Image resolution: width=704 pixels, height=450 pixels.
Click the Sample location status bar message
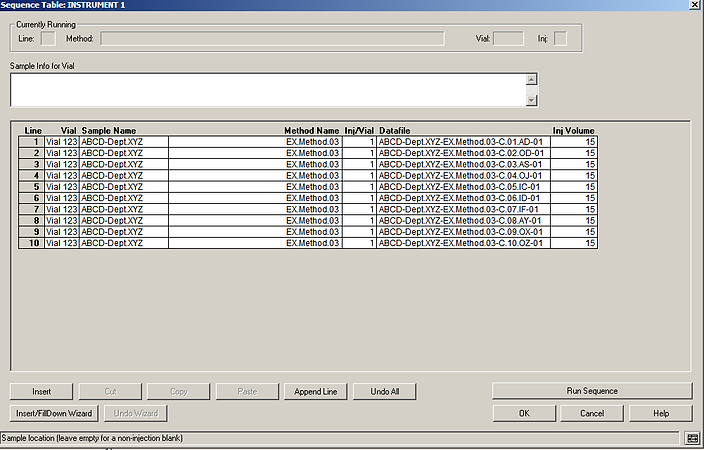point(92,438)
